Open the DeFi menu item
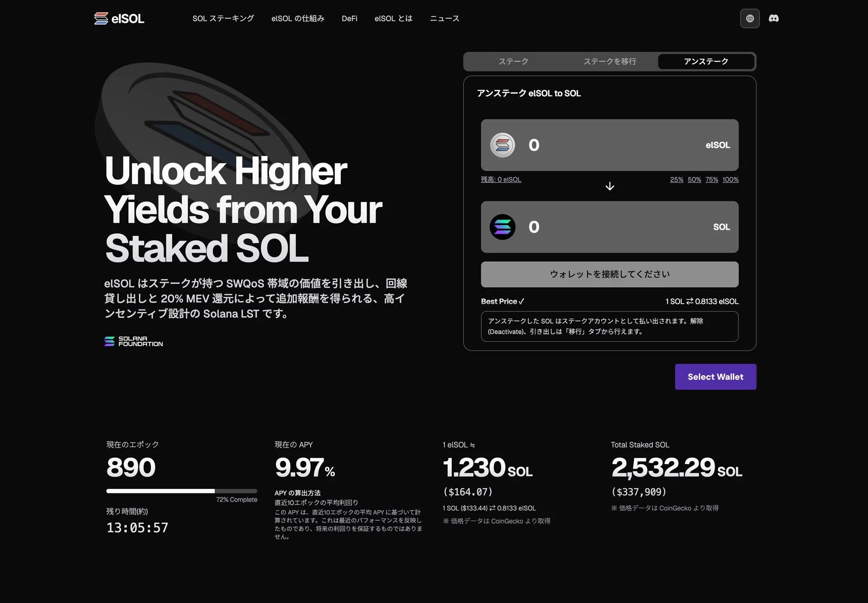The width and height of the screenshot is (868, 603). (x=349, y=18)
